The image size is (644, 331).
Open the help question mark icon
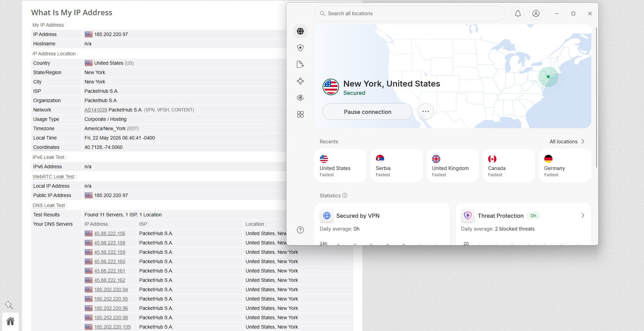300,230
